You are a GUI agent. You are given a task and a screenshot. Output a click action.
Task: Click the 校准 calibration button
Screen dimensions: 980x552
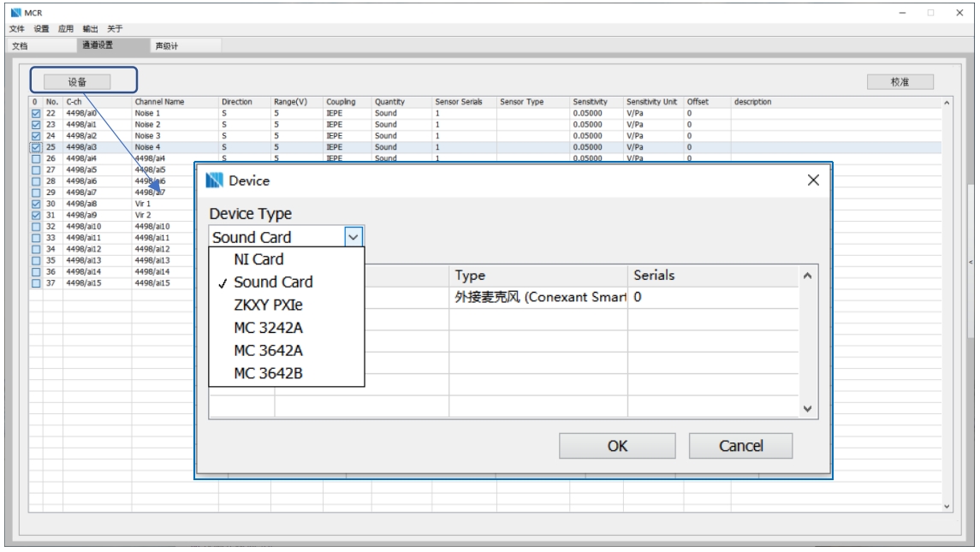899,81
